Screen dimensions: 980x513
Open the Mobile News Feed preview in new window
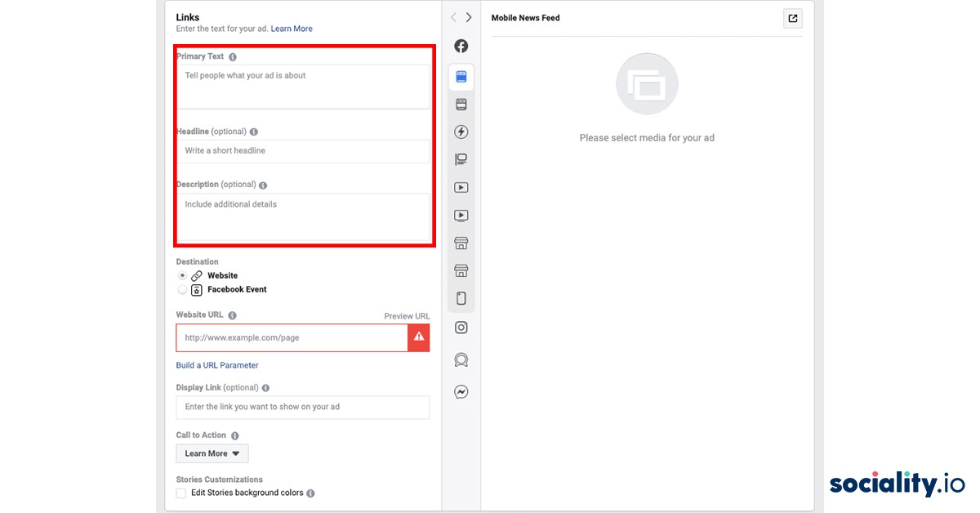[x=791, y=17]
